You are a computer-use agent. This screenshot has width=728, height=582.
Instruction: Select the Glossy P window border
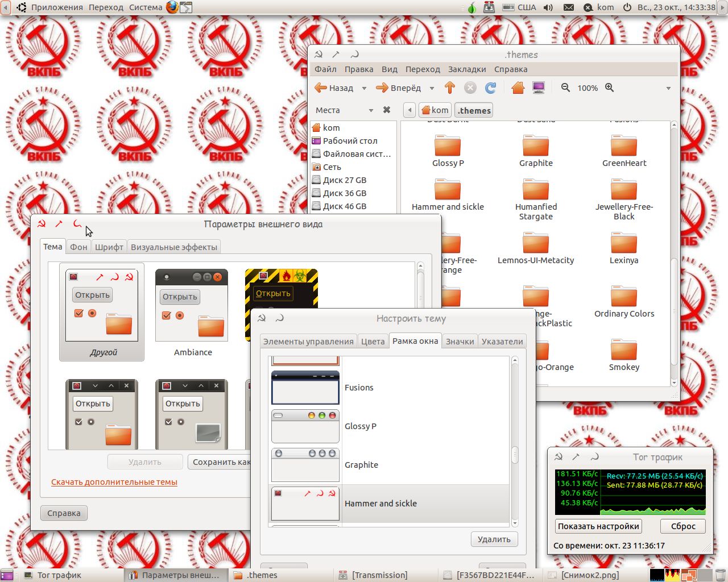[389, 426]
